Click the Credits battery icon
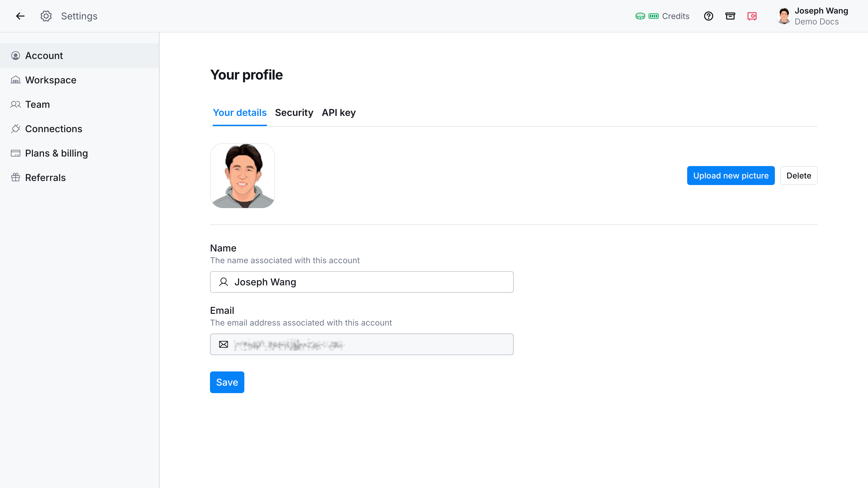 [x=653, y=16]
